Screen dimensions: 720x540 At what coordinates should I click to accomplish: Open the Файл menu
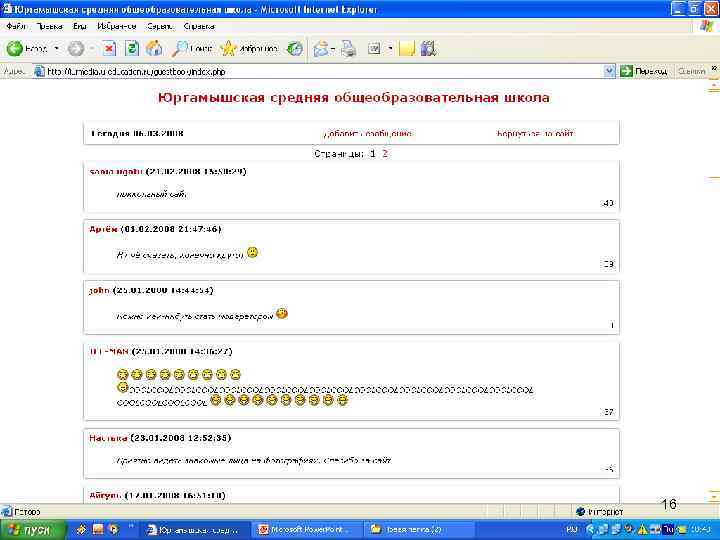[x=16, y=26]
